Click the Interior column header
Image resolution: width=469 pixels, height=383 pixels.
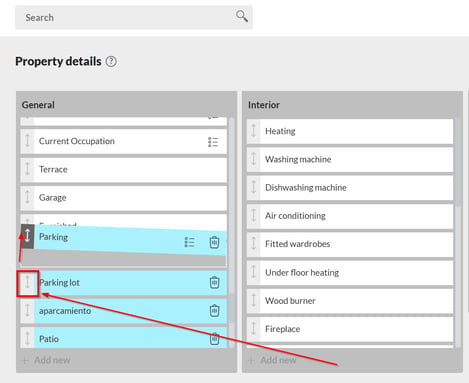(x=264, y=105)
